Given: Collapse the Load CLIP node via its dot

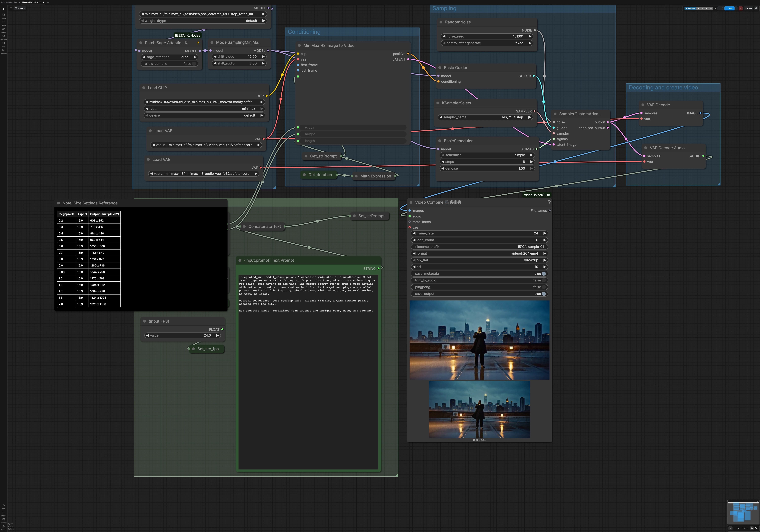Looking at the screenshot, I should [144, 88].
